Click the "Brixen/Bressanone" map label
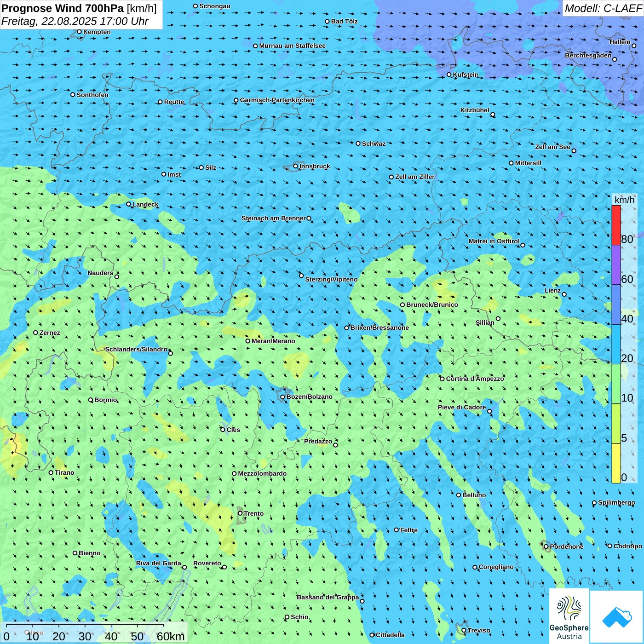Screen dimensions: 644x644 click(379, 328)
